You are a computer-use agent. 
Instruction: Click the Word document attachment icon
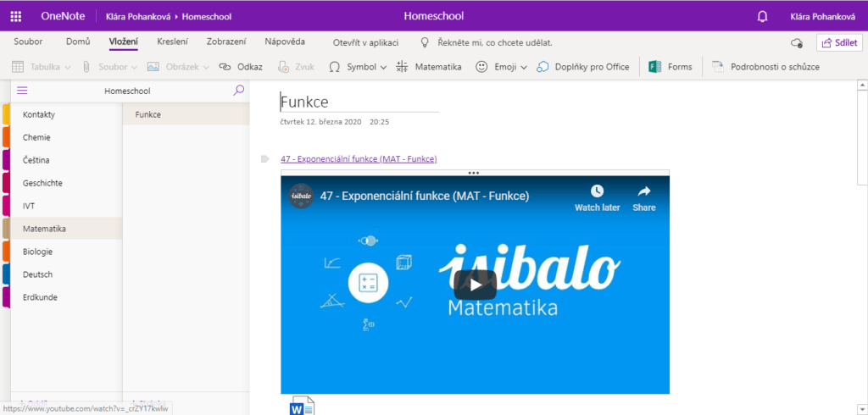pyautogui.click(x=303, y=407)
